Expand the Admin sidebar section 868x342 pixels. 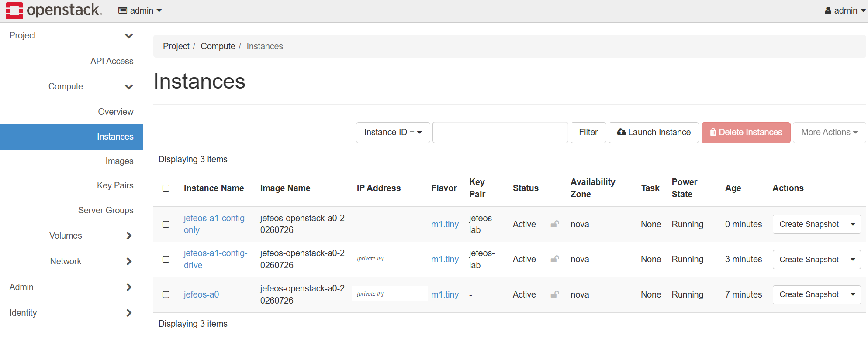[x=72, y=287]
